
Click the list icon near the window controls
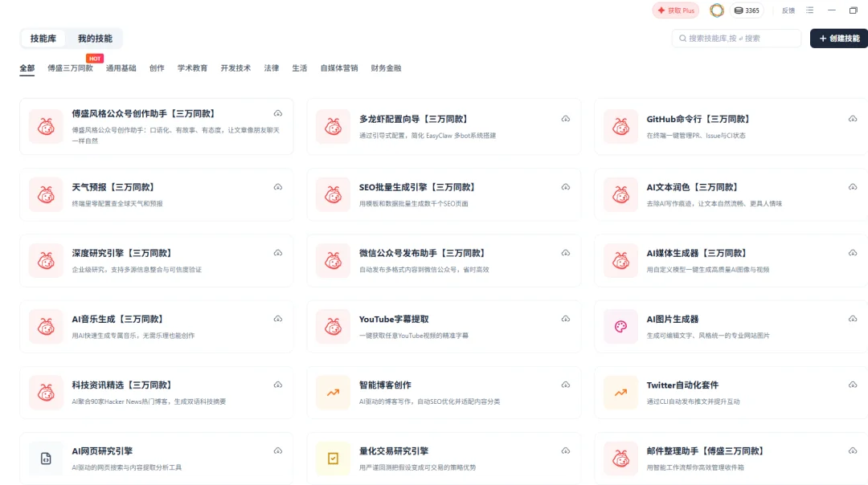[x=809, y=10]
